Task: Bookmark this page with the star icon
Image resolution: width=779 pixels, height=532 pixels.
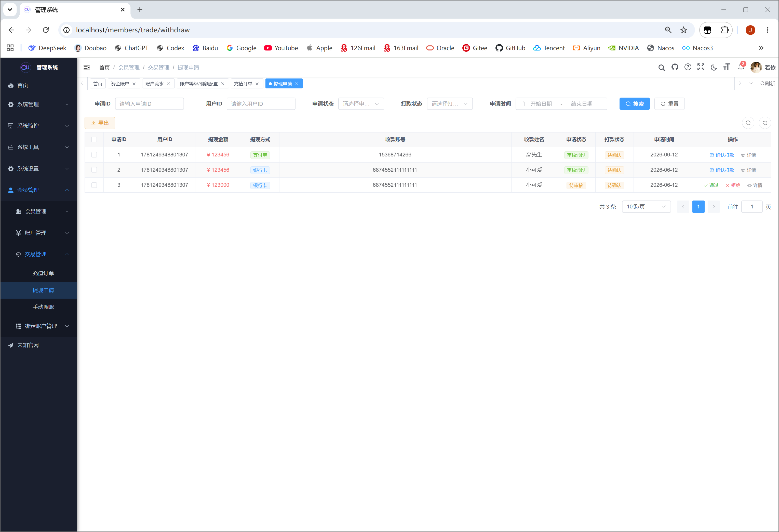Action: coord(683,30)
